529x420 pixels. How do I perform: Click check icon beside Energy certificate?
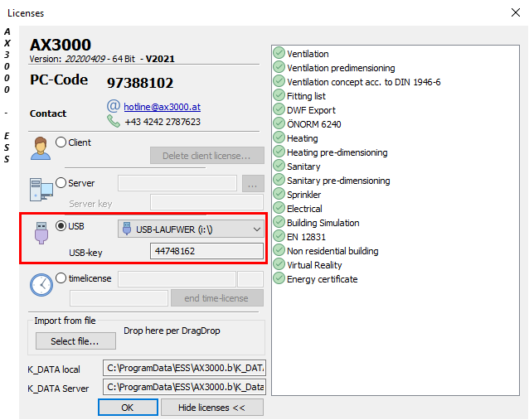tap(279, 278)
